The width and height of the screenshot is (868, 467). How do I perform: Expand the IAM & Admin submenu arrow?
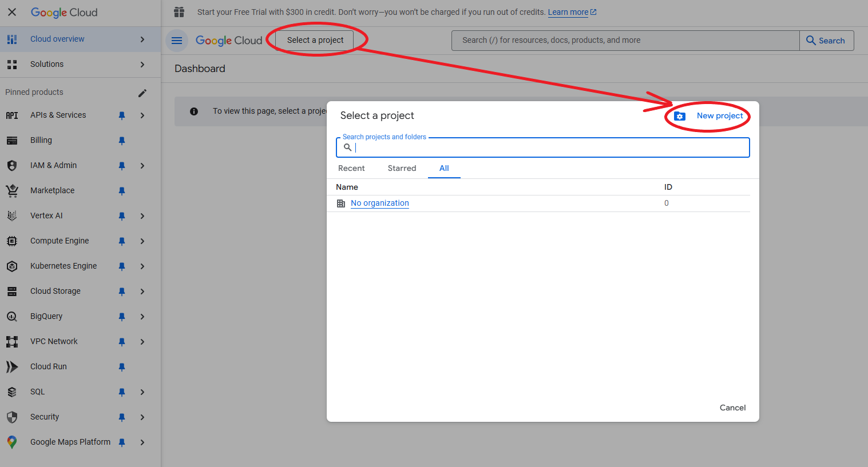point(142,166)
